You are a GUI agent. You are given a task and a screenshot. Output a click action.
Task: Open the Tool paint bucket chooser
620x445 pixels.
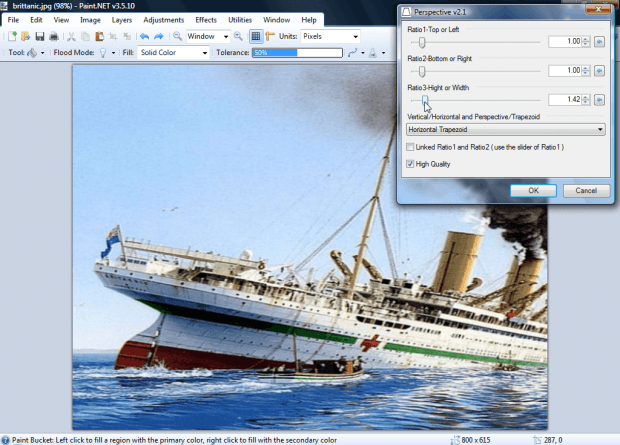35,53
